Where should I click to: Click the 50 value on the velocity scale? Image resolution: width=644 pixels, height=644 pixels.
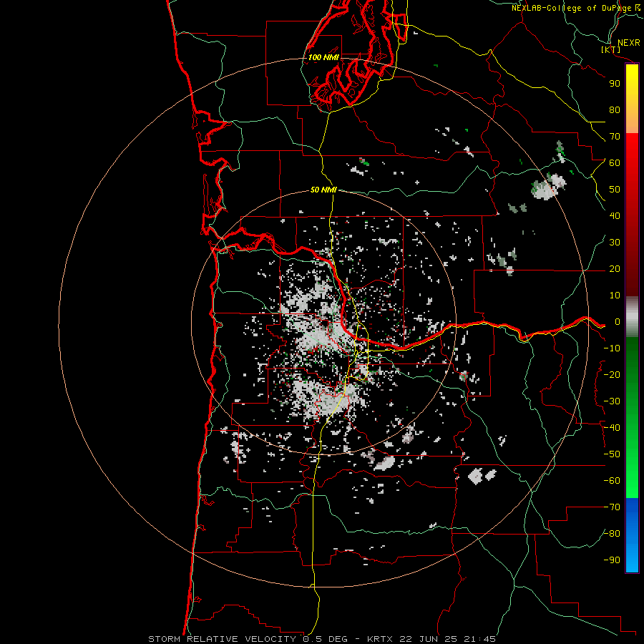click(x=615, y=190)
